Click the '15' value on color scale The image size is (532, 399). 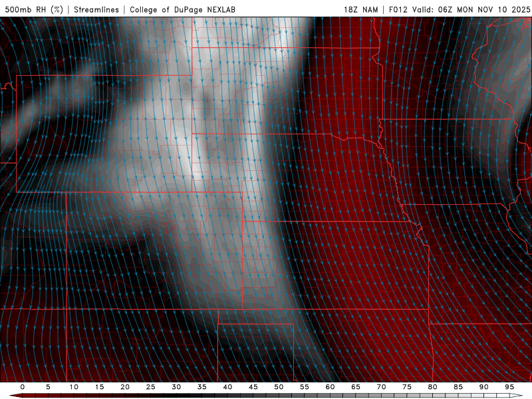pyautogui.click(x=99, y=387)
